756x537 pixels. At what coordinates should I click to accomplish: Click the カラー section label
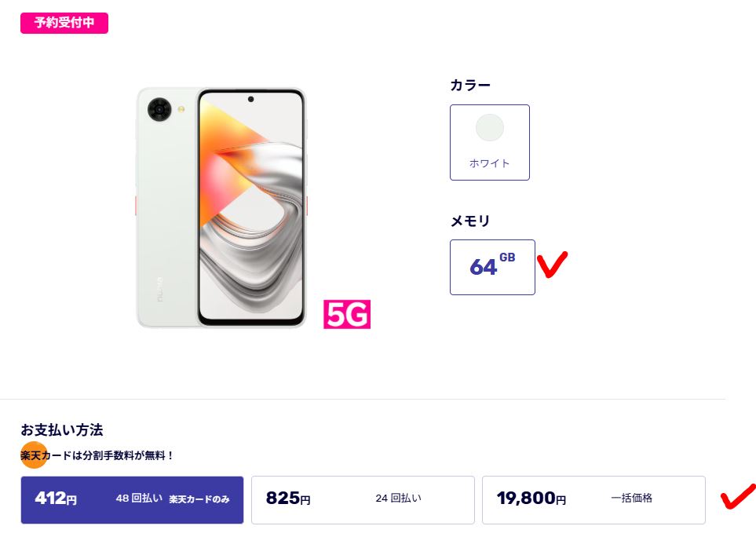[x=470, y=86]
